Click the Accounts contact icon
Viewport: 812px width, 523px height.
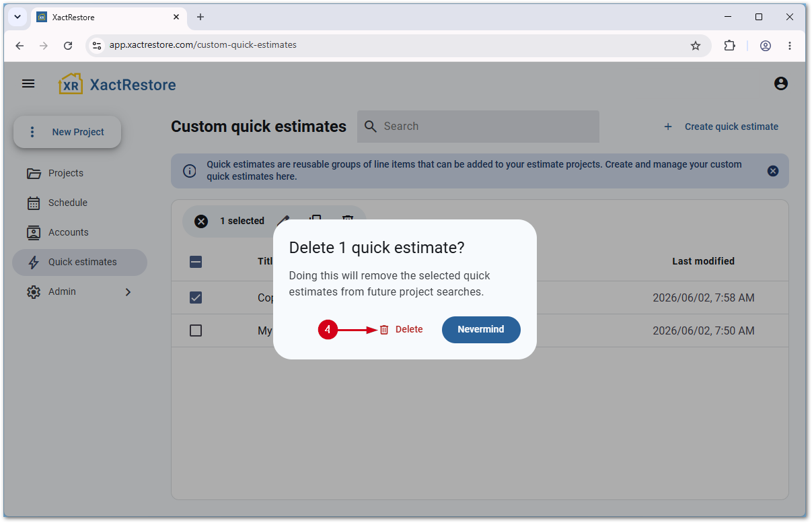click(34, 233)
